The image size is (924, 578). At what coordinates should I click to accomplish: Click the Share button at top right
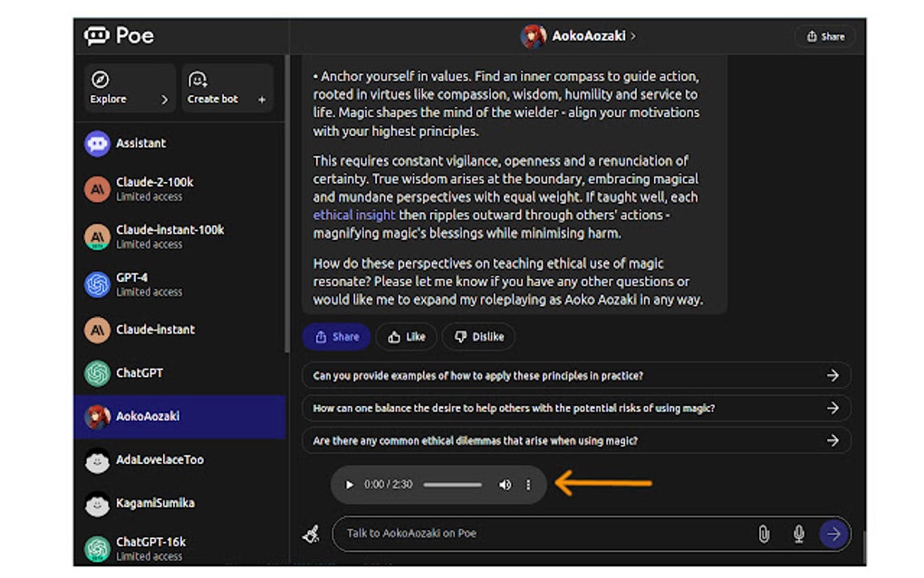[x=823, y=36]
